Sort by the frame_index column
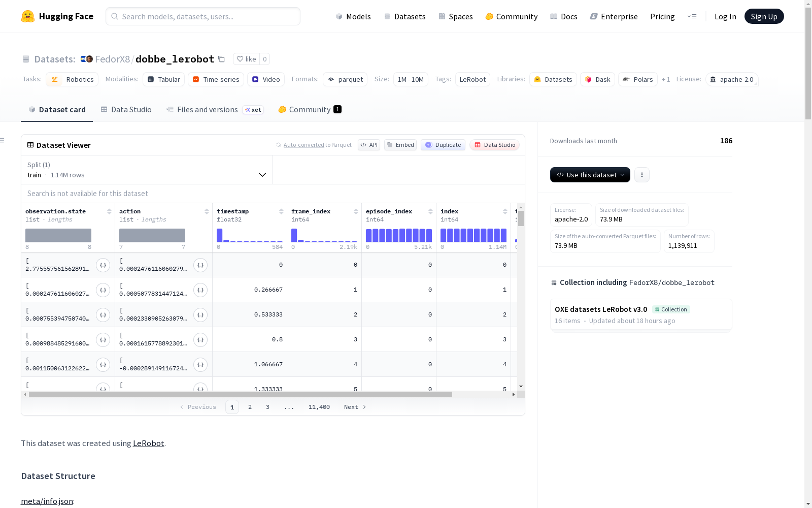The image size is (812, 508). [x=356, y=211]
